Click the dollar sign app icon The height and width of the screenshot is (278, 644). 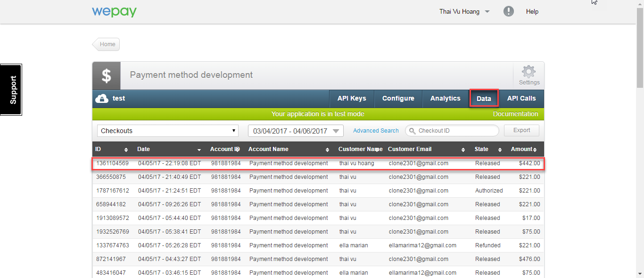pos(107,76)
